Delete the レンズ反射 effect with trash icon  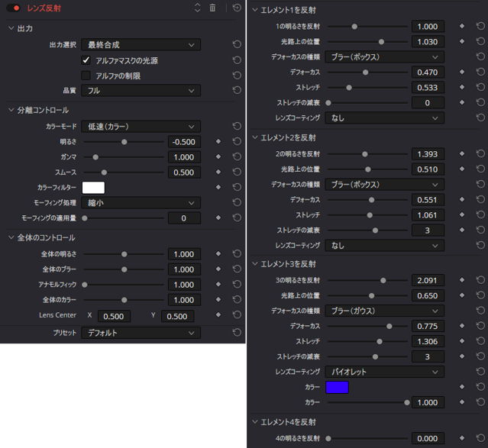[x=212, y=8]
